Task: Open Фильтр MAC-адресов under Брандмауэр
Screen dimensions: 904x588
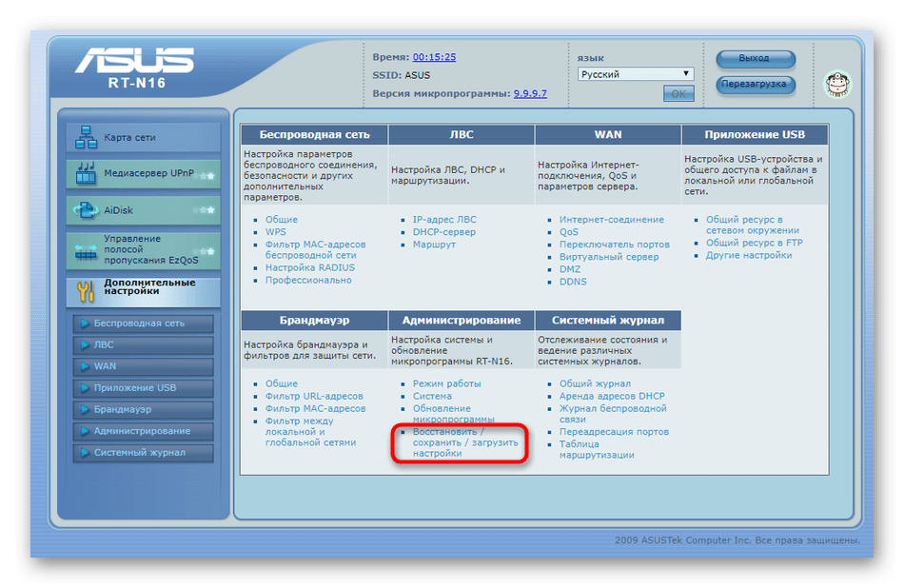Action: pos(315,409)
